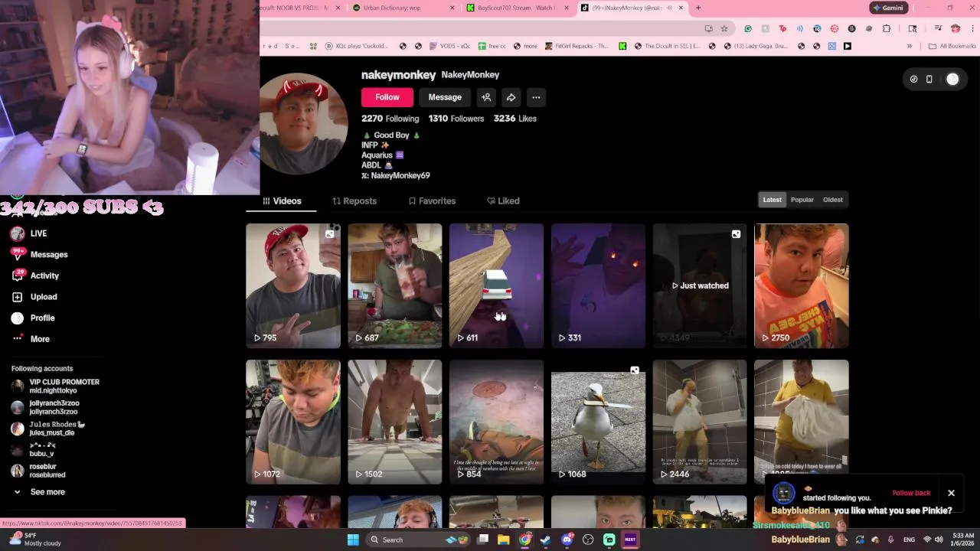
Task: Open the video with 331 views
Action: click(598, 285)
